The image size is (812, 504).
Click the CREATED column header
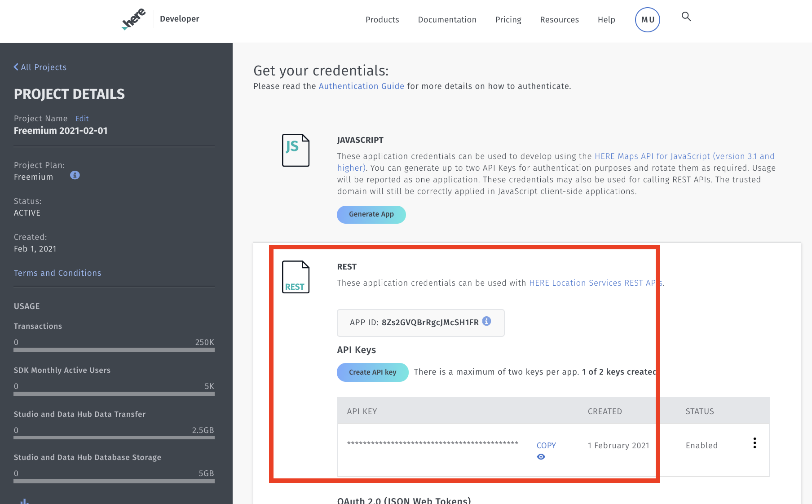(605, 411)
